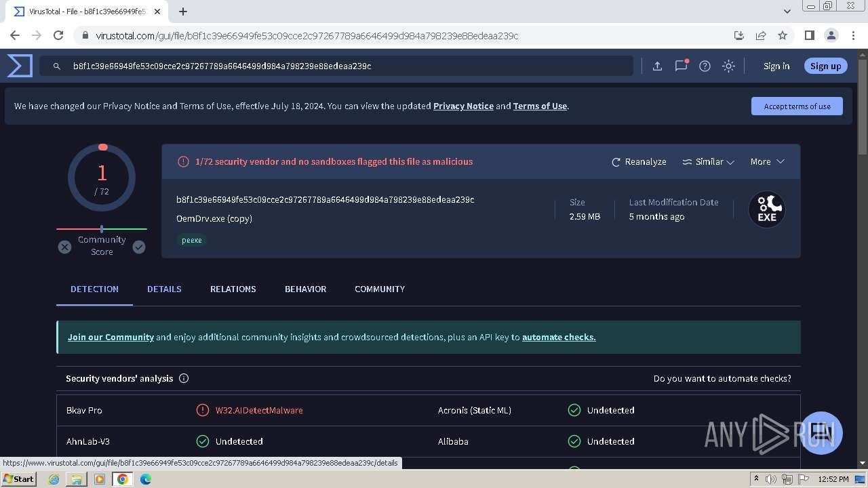Image resolution: width=868 pixels, height=488 pixels.
Task: Toggle the browser side panel
Action: click(x=809, y=35)
